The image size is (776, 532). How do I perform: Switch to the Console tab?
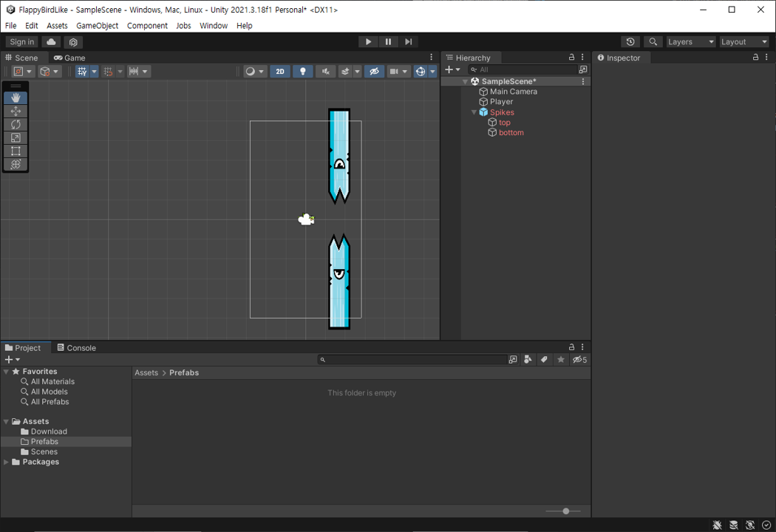[77, 348]
